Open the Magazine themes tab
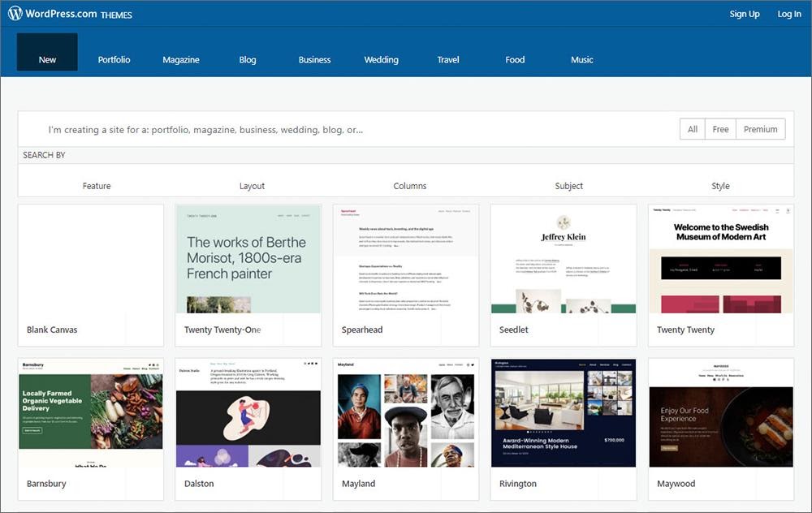Viewport: 812px width, 513px height. click(x=181, y=59)
